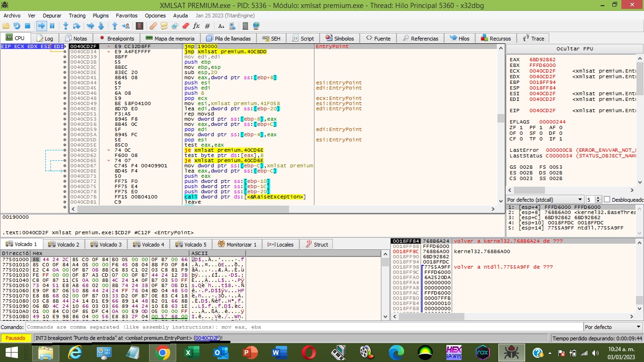Click the Ocultar FPU button

[x=574, y=49]
